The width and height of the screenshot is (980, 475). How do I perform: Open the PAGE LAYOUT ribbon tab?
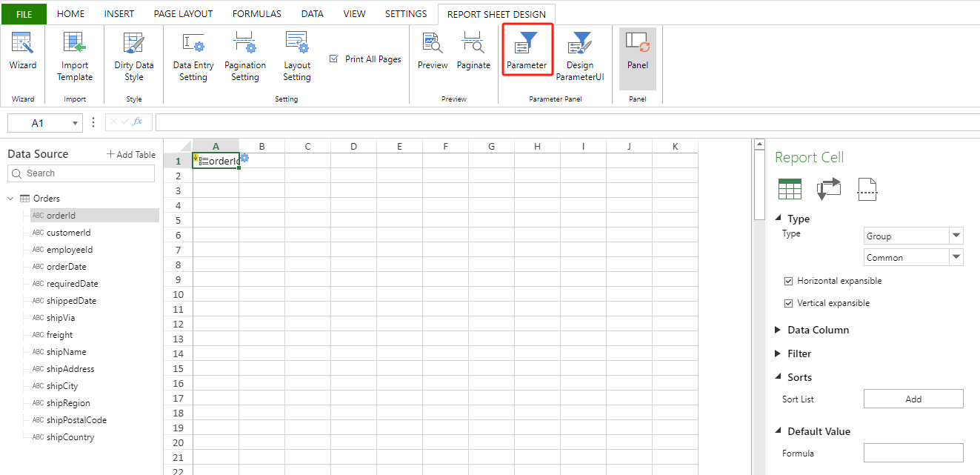click(x=183, y=13)
